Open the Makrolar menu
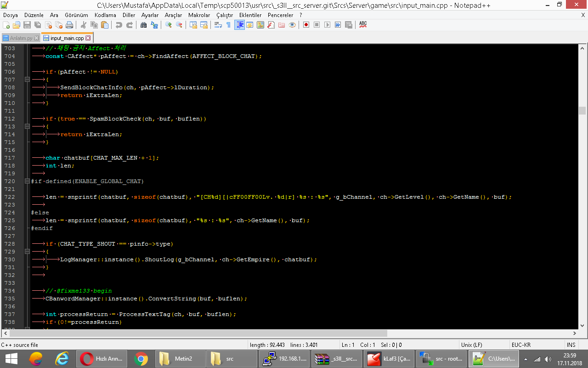 [x=199, y=15]
